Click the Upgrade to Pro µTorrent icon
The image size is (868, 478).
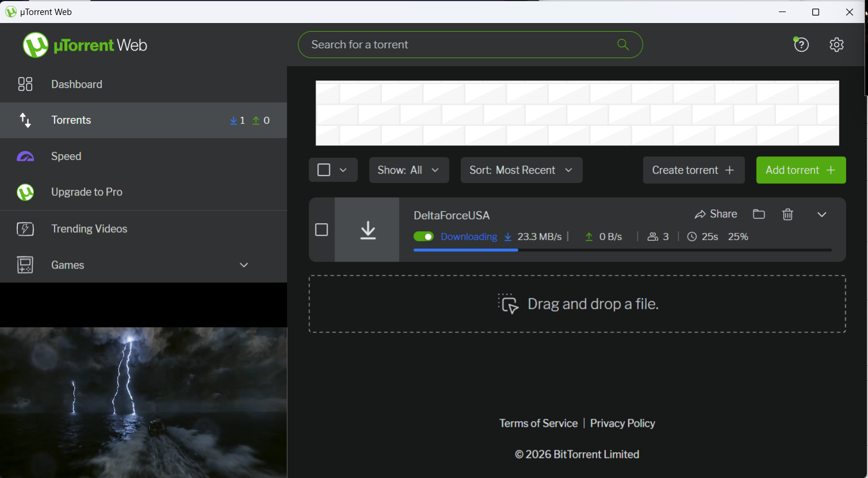25,192
